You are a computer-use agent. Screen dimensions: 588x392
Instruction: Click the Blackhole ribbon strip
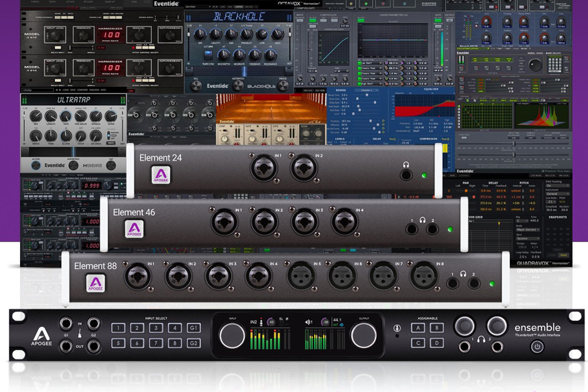point(240,71)
